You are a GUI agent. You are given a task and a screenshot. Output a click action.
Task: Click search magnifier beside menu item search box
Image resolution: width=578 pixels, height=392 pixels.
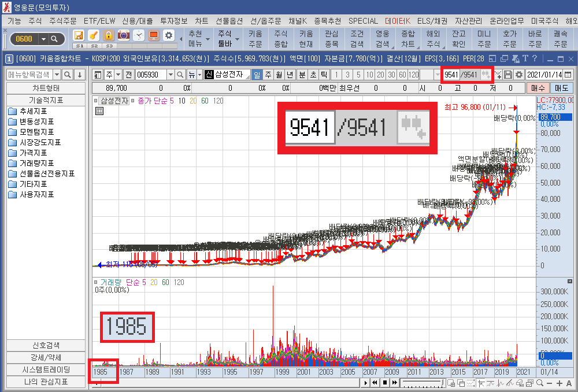(68, 75)
